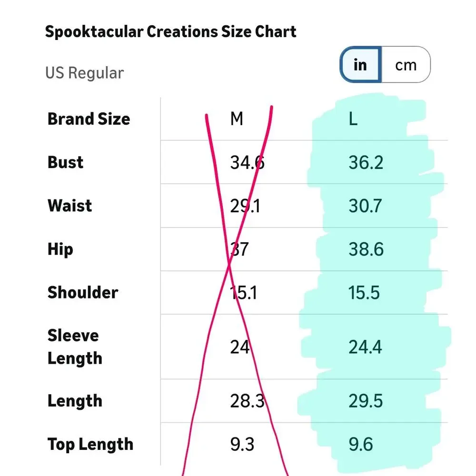This screenshot has height=476, width=476.
Task: Click the Bust row label
Action: coord(66,162)
